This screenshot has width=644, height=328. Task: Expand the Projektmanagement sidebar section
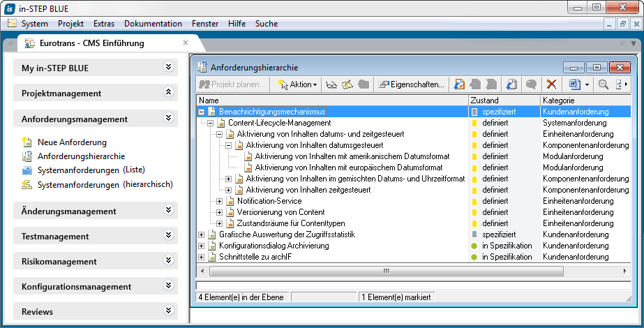[x=167, y=92]
